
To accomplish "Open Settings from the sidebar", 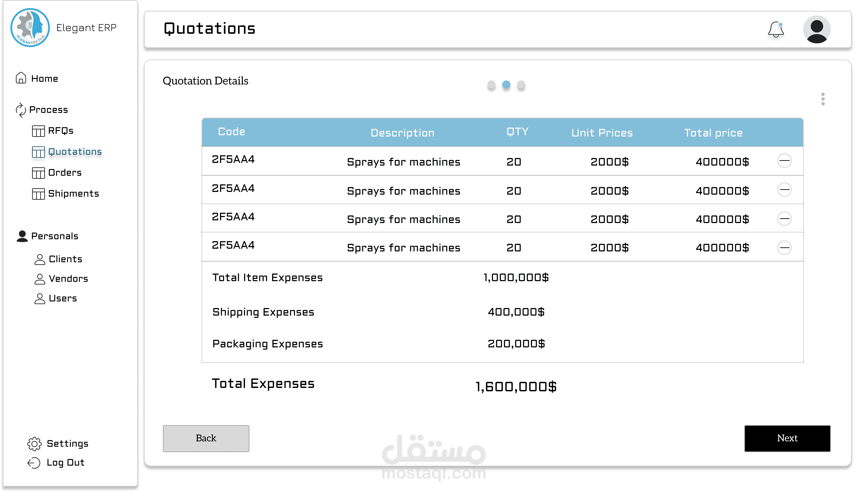I will (67, 444).
